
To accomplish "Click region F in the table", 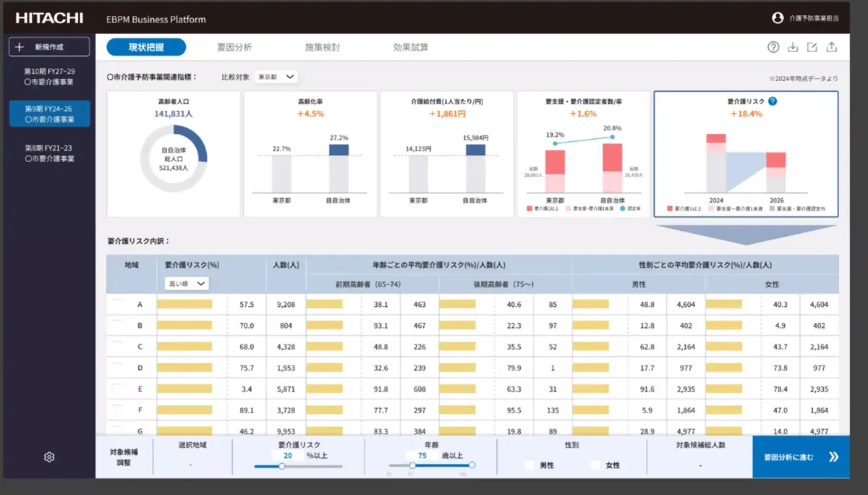I will 140,410.
